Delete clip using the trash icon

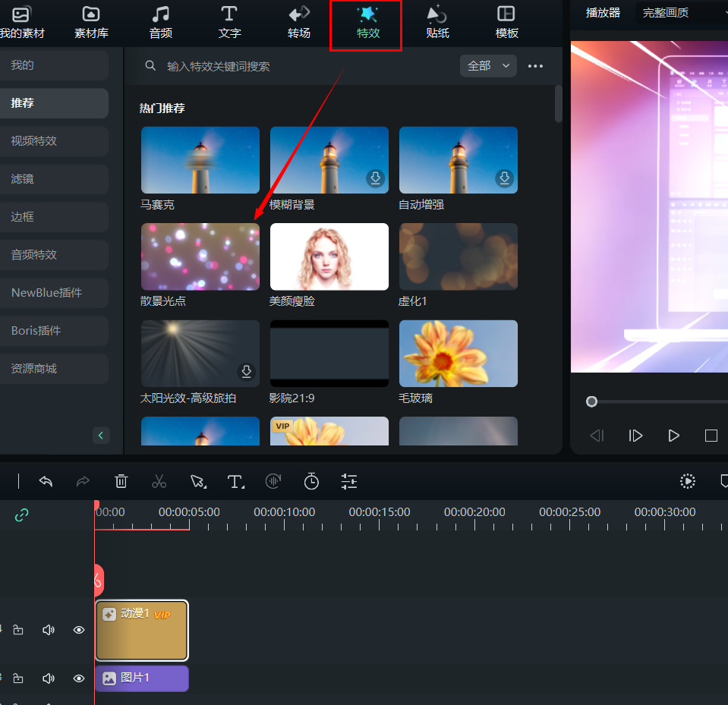(x=121, y=481)
